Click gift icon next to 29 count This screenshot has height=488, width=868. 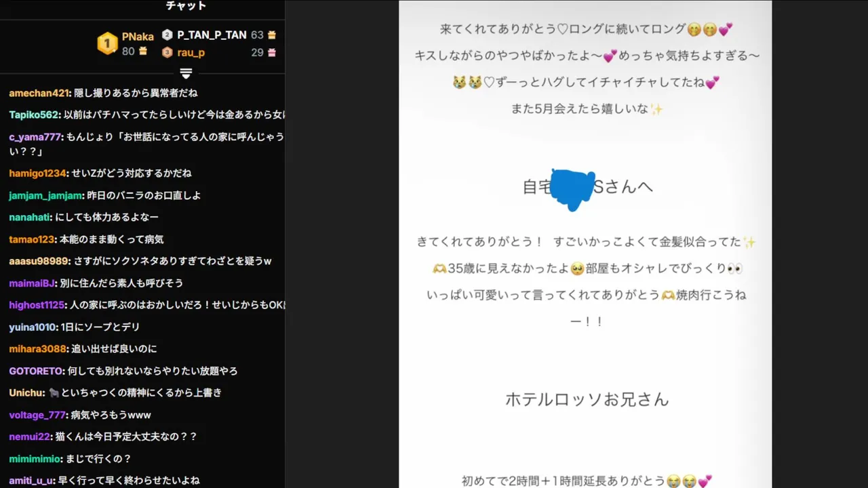(272, 52)
